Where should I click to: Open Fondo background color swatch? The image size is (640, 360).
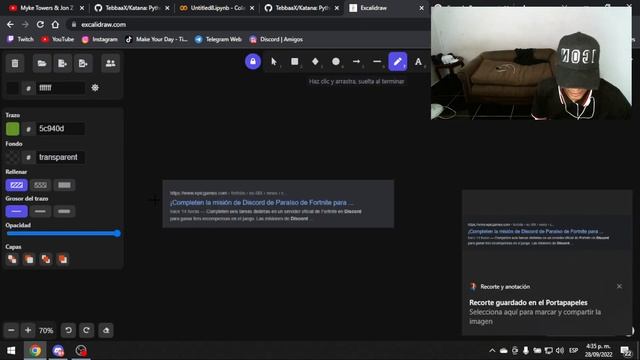(x=13, y=157)
